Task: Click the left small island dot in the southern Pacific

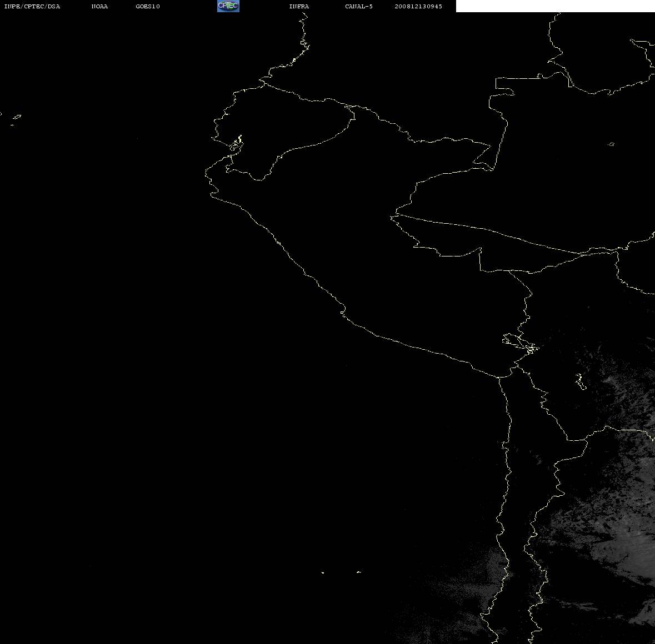Action: (x=322, y=572)
